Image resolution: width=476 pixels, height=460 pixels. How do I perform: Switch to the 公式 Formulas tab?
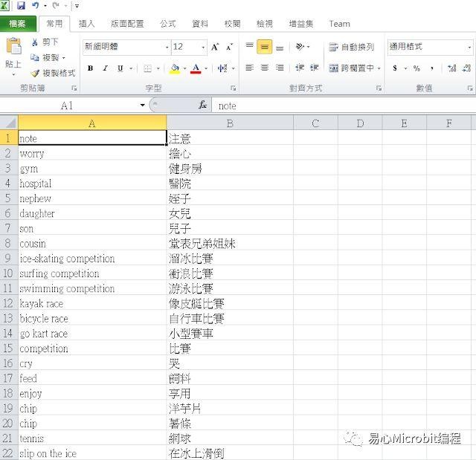[x=168, y=24]
